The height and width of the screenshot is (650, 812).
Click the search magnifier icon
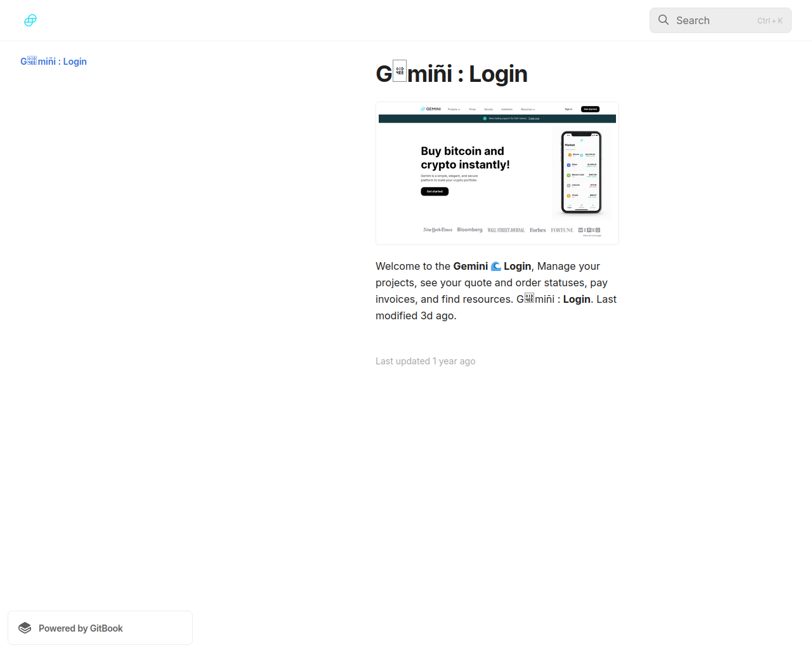click(x=664, y=20)
